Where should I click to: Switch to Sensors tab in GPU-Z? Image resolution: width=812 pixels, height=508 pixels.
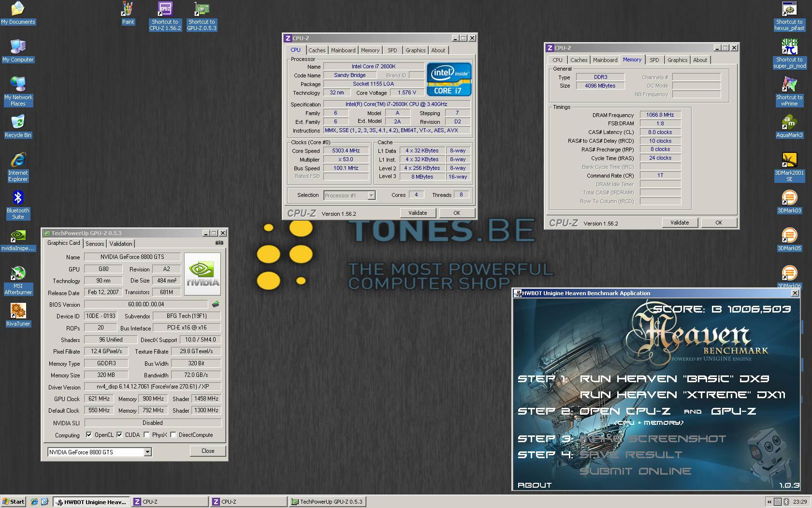coord(95,244)
